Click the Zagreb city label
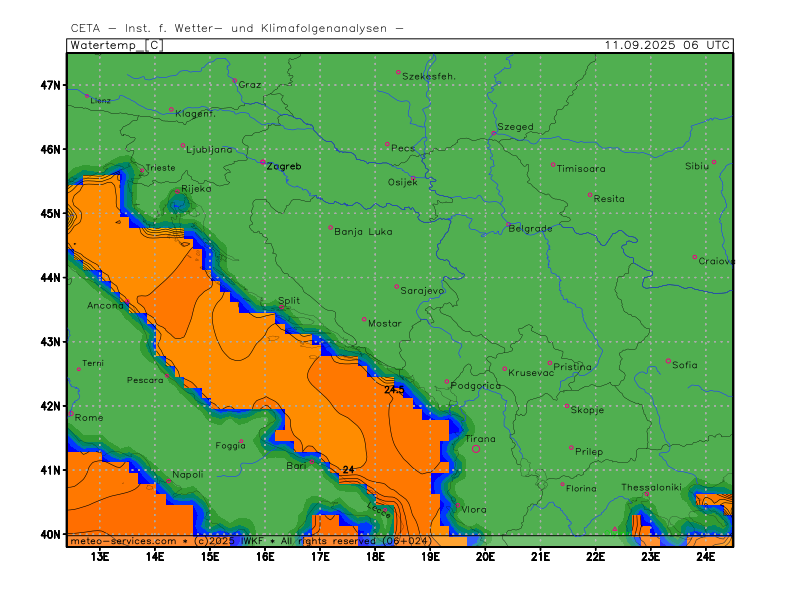The image size is (800, 600). tap(284, 166)
